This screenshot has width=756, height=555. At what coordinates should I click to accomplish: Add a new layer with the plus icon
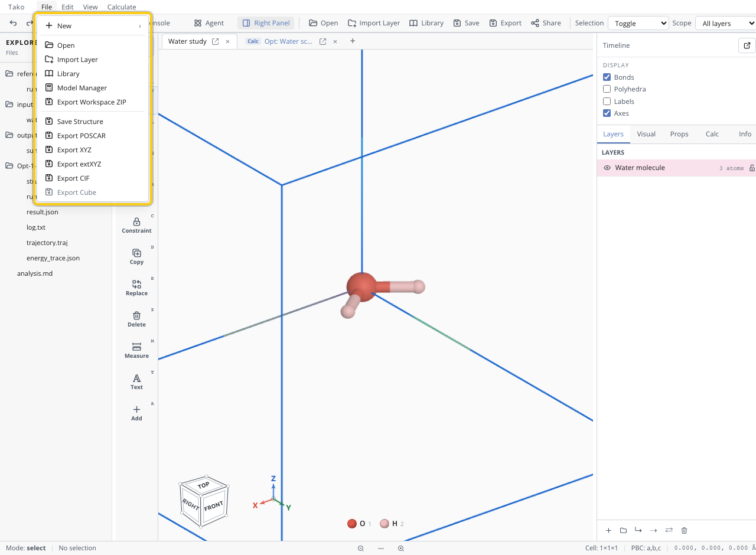[608, 530]
